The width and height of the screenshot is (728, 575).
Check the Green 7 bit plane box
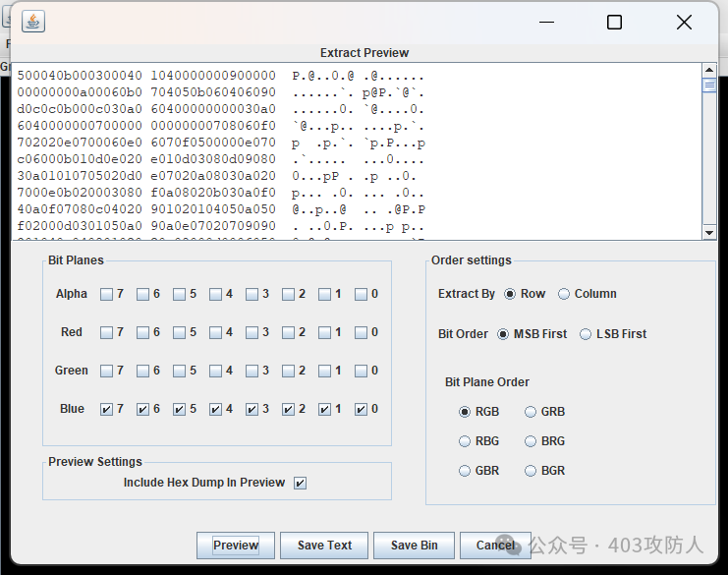(106, 371)
